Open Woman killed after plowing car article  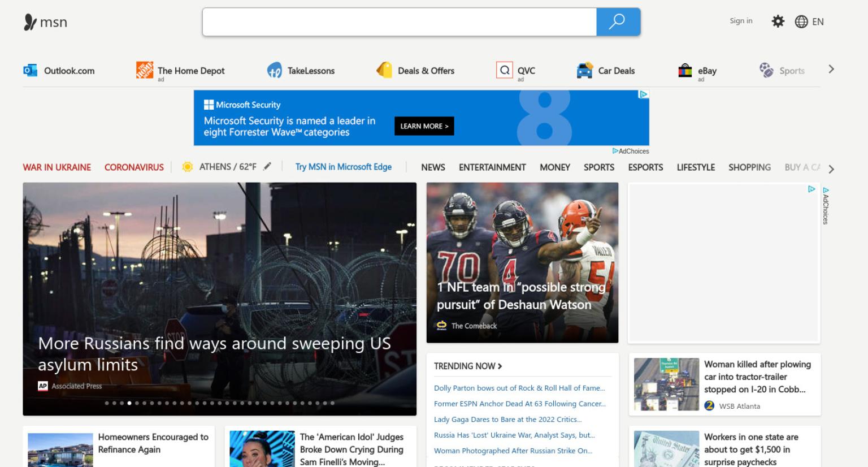[x=757, y=377]
